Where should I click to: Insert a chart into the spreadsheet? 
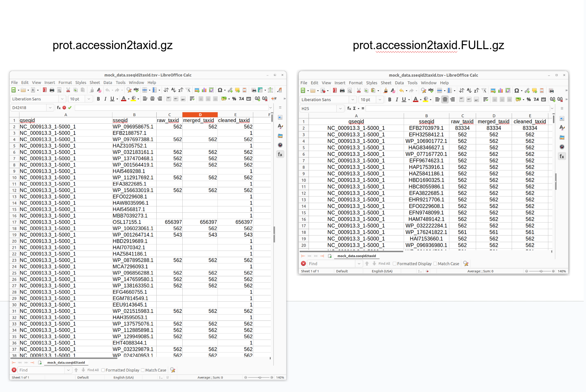coord(204,90)
